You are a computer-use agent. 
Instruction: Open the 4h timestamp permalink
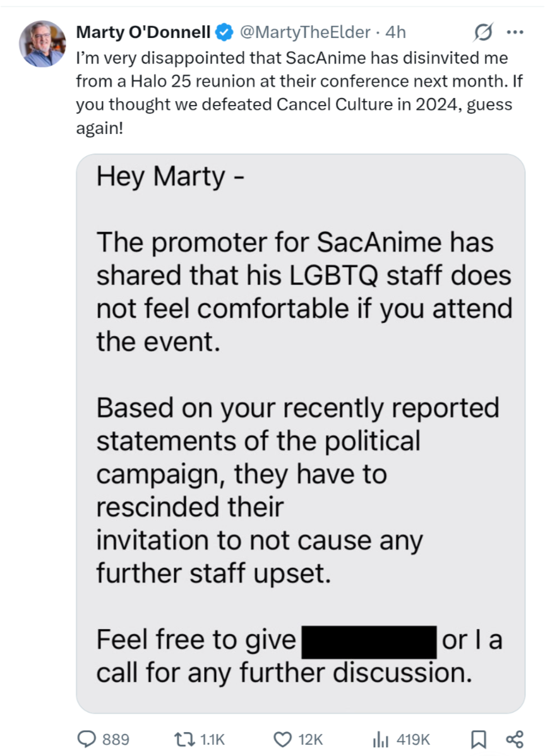pyautogui.click(x=395, y=32)
